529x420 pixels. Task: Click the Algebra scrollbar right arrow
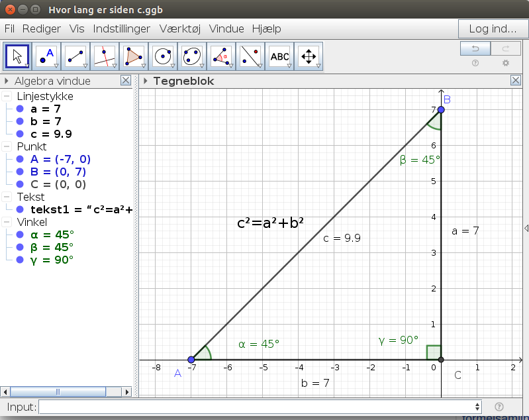click(126, 392)
